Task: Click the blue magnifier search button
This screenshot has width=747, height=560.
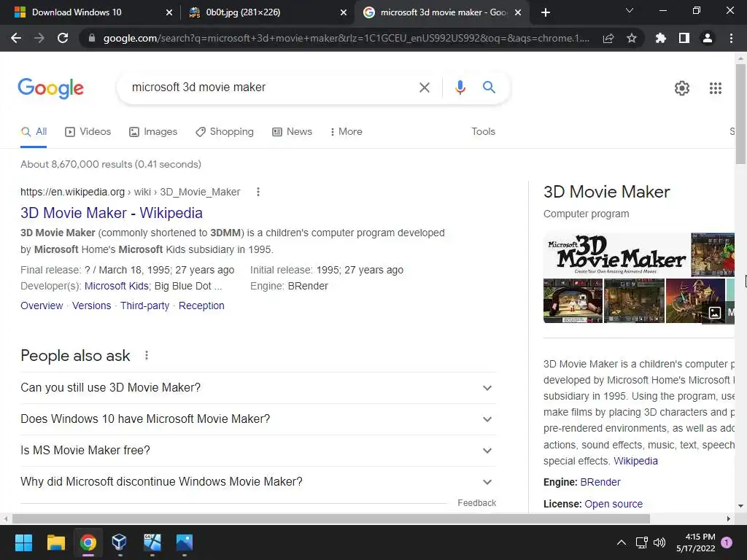Action: [x=489, y=87]
